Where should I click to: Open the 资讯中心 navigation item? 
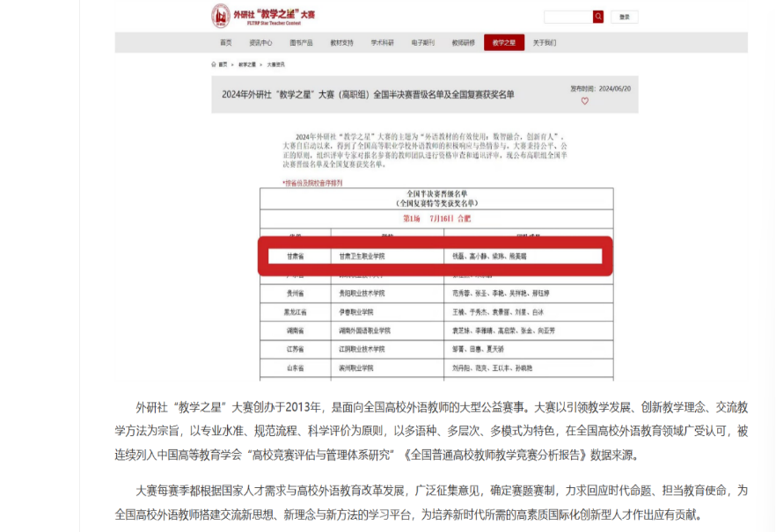pos(260,43)
